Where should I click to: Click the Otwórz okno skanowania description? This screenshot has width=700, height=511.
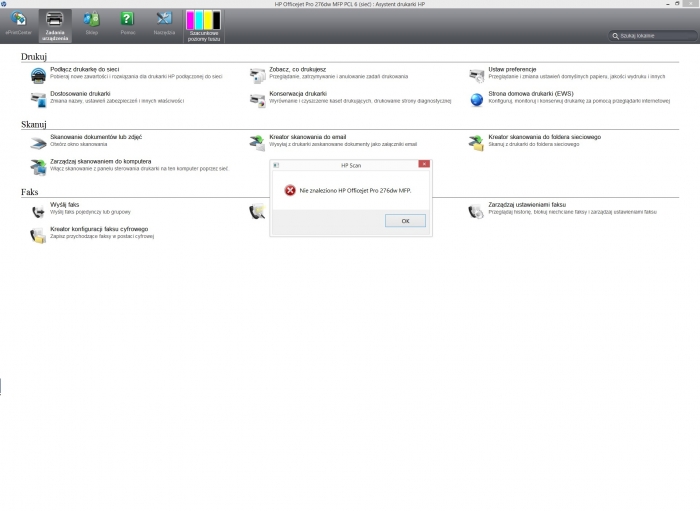point(79,144)
